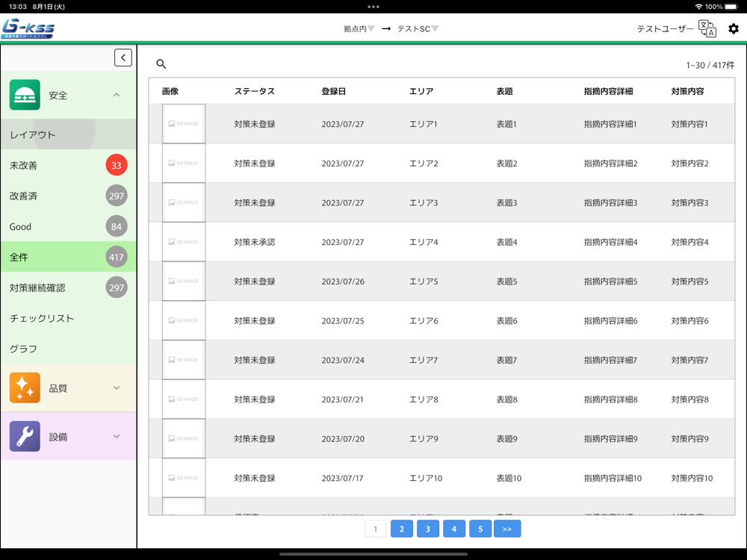Go to page 5
Viewport: 747px width, 560px height.
click(x=480, y=529)
